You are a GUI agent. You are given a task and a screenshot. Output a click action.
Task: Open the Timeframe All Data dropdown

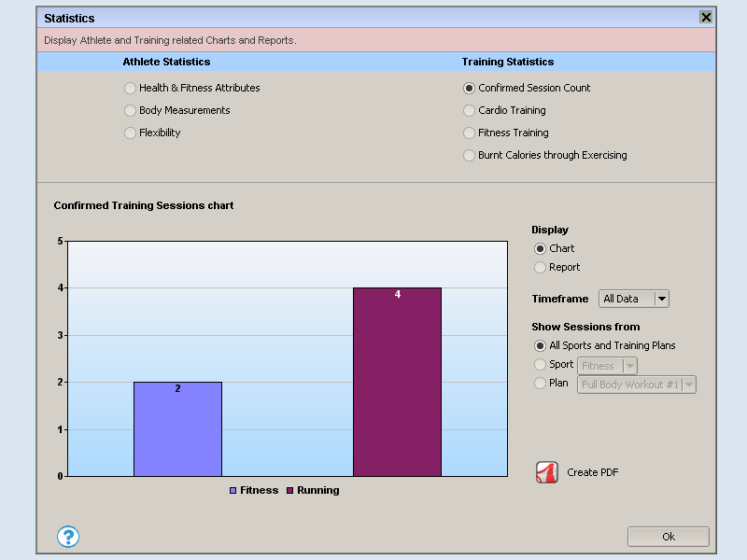(634, 299)
